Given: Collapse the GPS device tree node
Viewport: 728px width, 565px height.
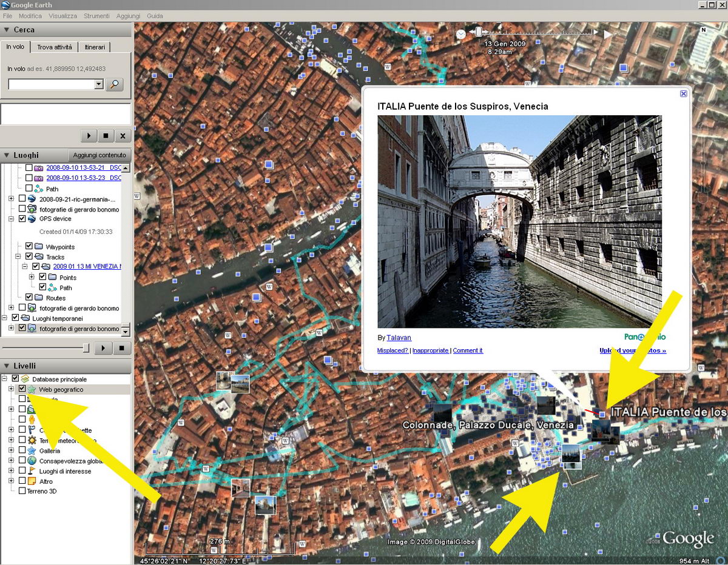Looking at the screenshot, I should (12, 219).
